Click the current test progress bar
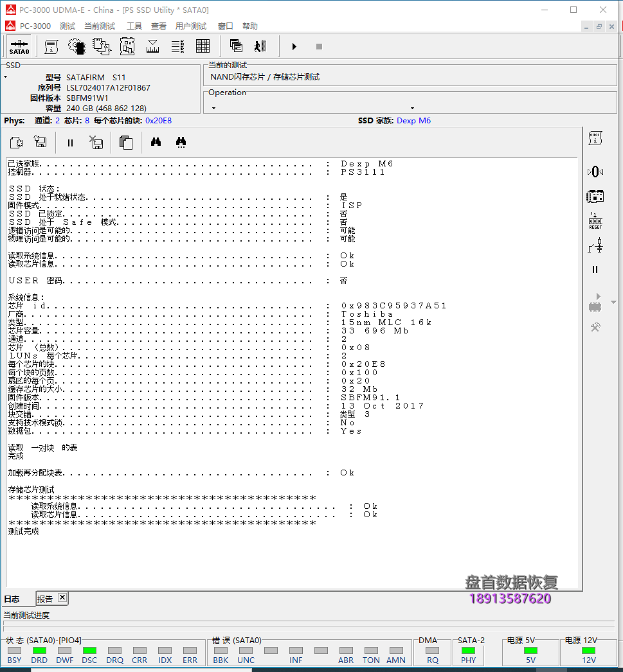The height and width of the screenshot is (672, 623). point(309,626)
